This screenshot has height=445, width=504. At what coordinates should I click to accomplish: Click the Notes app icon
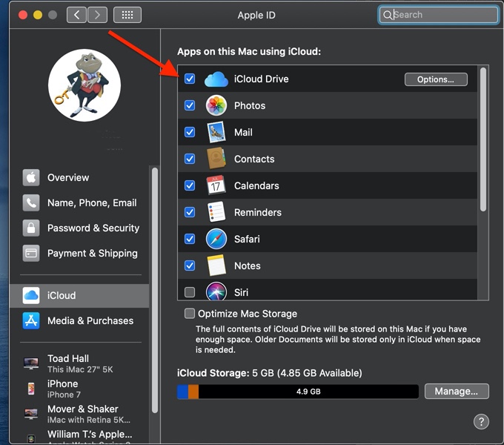pos(216,266)
